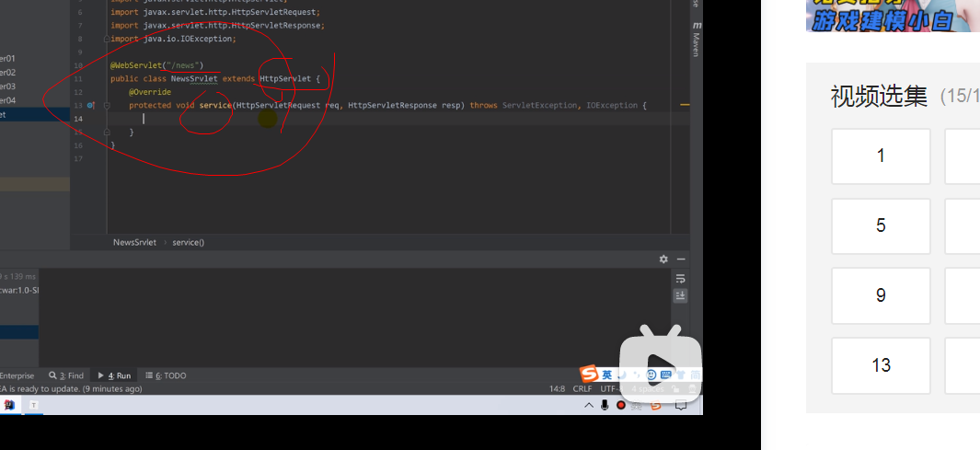Click the override gutter icon on line 13
The image size is (980, 450).
[x=90, y=106]
